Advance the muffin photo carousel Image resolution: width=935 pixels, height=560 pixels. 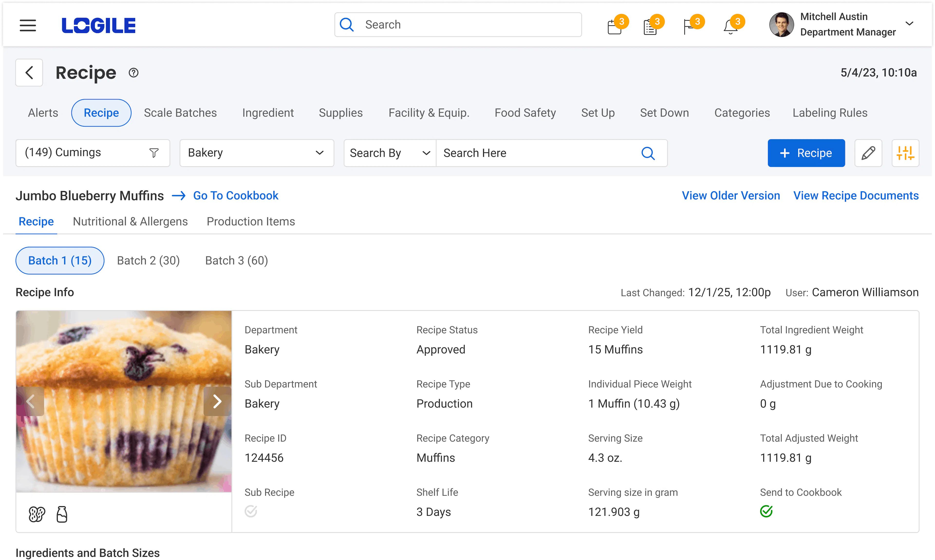[x=217, y=401]
